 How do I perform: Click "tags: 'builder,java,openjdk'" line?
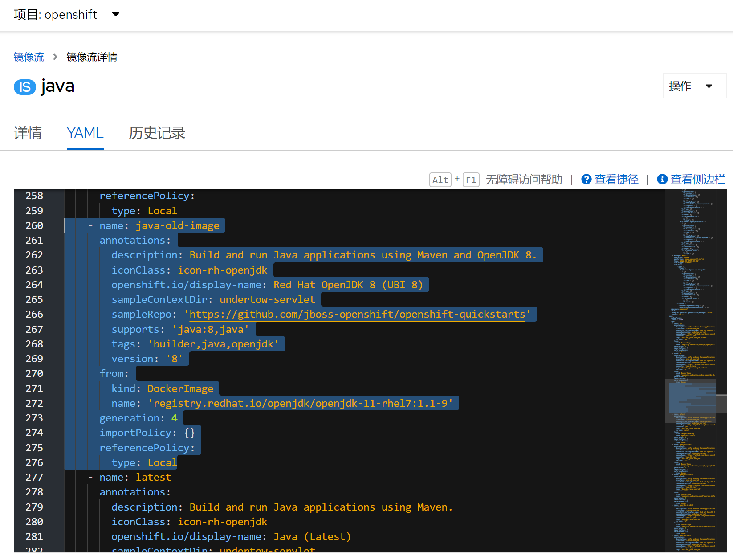click(195, 344)
